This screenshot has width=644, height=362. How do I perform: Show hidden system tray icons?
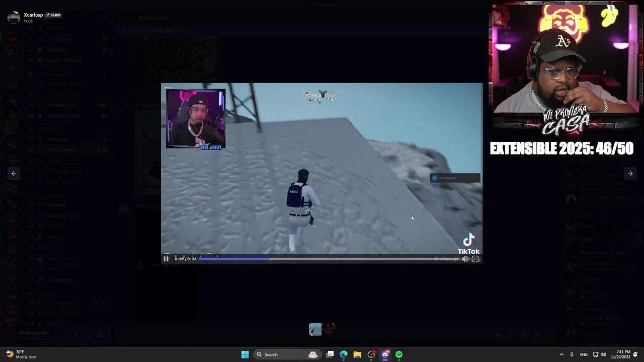pyautogui.click(x=561, y=354)
